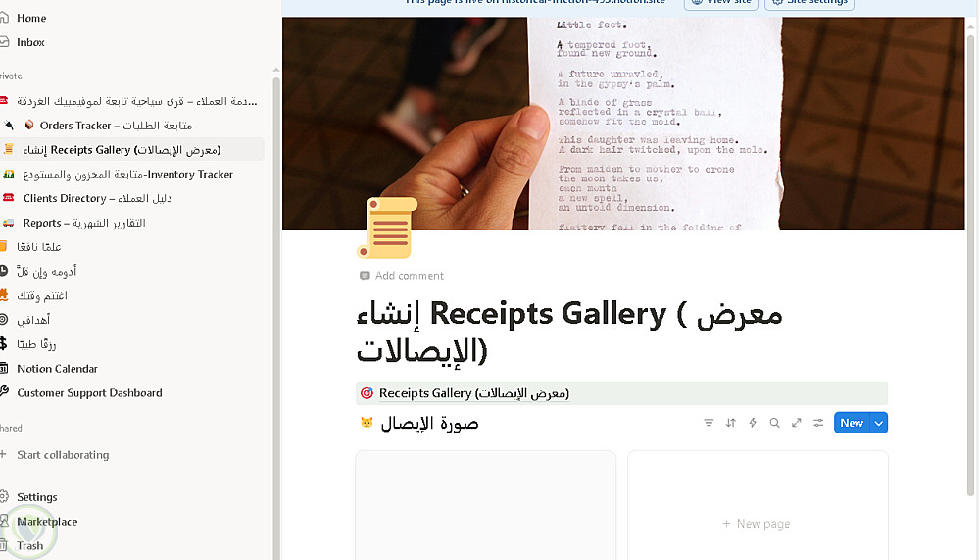This screenshot has width=980, height=560.
Task: Click Add comment below the cover
Action: tap(410, 276)
